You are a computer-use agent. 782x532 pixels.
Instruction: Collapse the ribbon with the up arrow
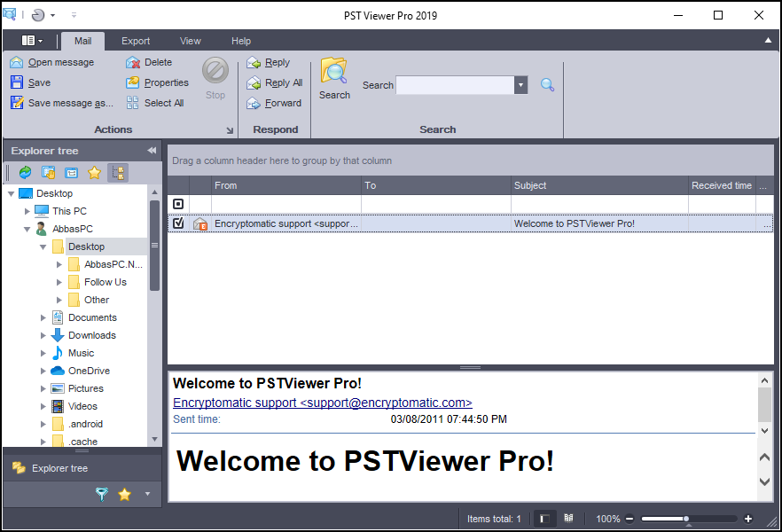coord(768,41)
